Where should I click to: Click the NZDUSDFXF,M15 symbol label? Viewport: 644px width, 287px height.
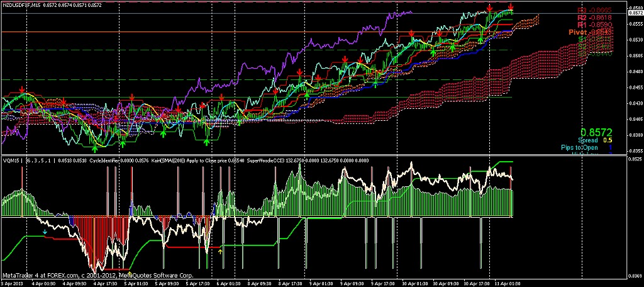(x=24, y=4)
